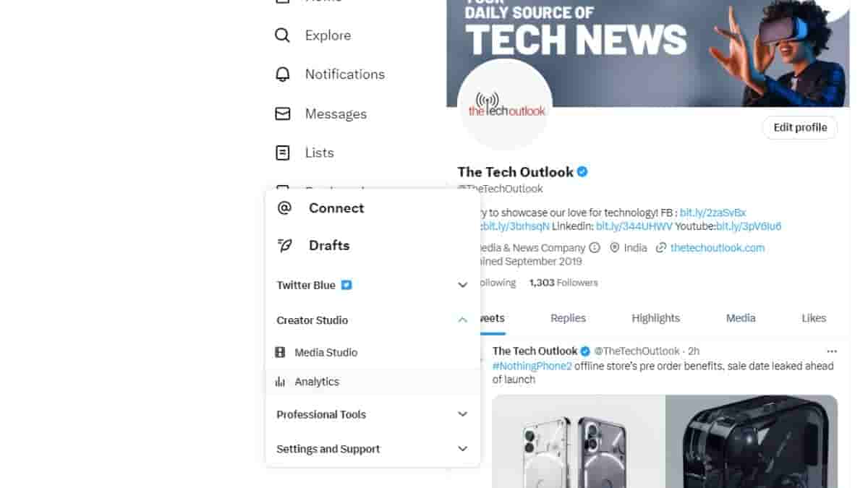Image resolution: width=868 pixels, height=488 pixels.
Task: Click the Connect @ icon
Action: [284, 208]
